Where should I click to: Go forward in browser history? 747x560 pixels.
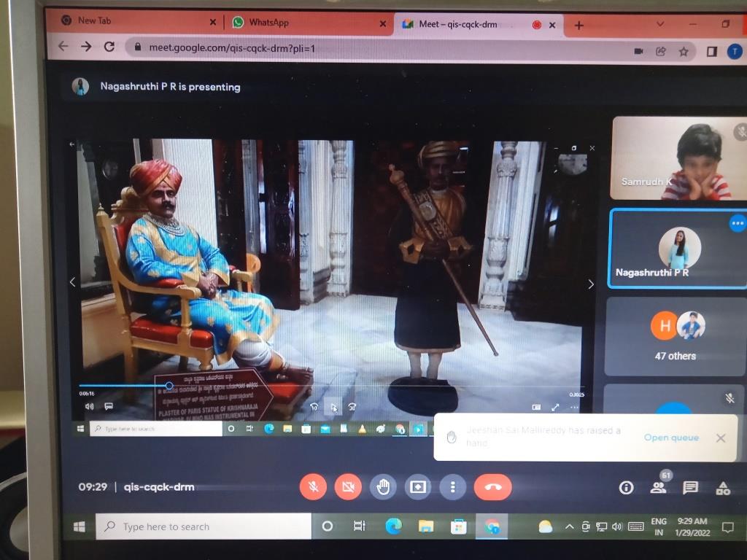[86, 46]
